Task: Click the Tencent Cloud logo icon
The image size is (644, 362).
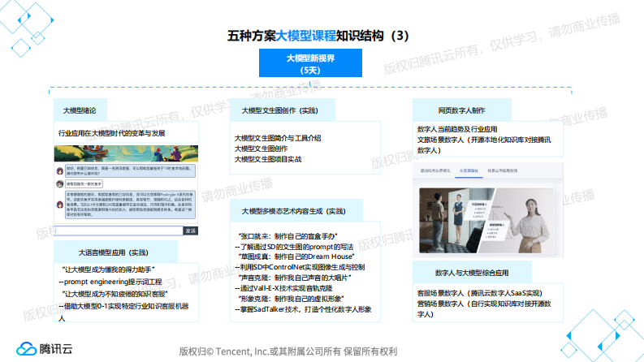Action: [26, 349]
